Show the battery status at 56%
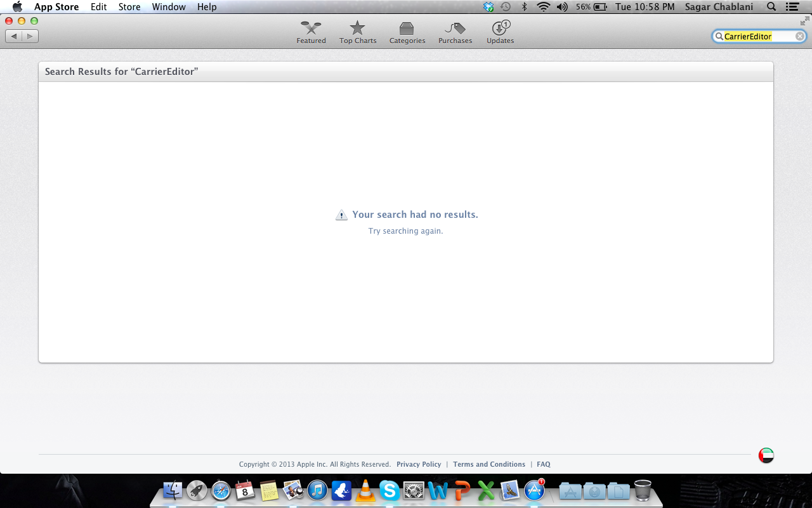Image resolution: width=812 pixels, height=508 pixels. (591, 7)
